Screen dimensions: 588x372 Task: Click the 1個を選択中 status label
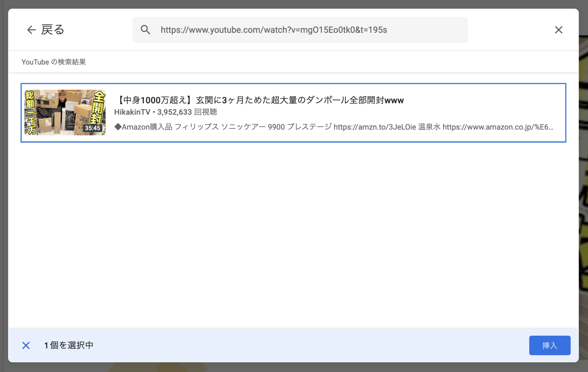click(69, 346)
